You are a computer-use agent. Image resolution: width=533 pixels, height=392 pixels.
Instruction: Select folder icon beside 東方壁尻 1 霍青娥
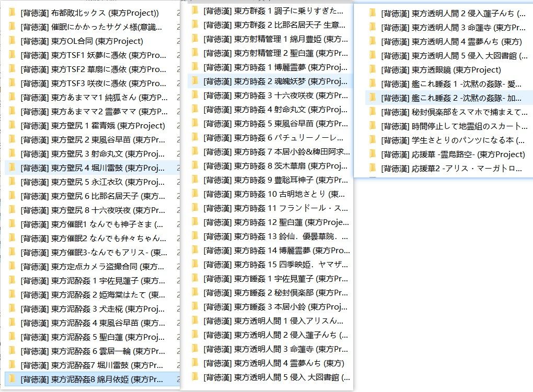pos(12,125)
